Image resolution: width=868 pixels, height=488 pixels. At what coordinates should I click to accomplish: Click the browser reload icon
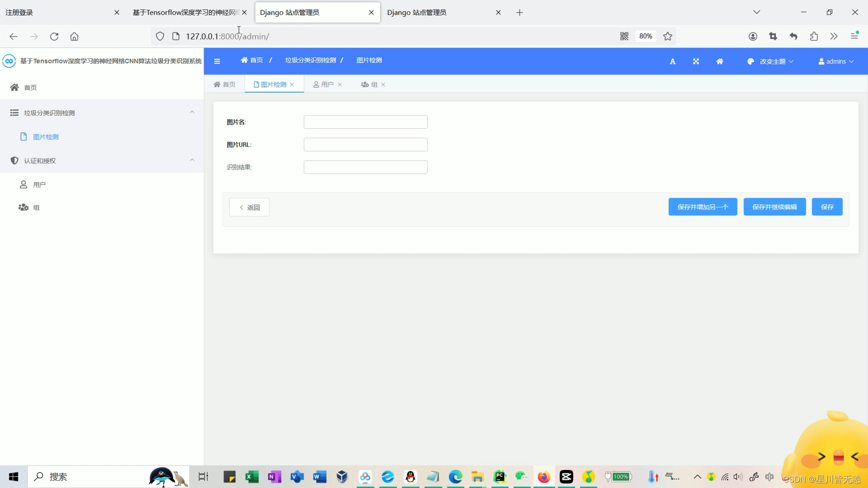click(x=54, y=36)
